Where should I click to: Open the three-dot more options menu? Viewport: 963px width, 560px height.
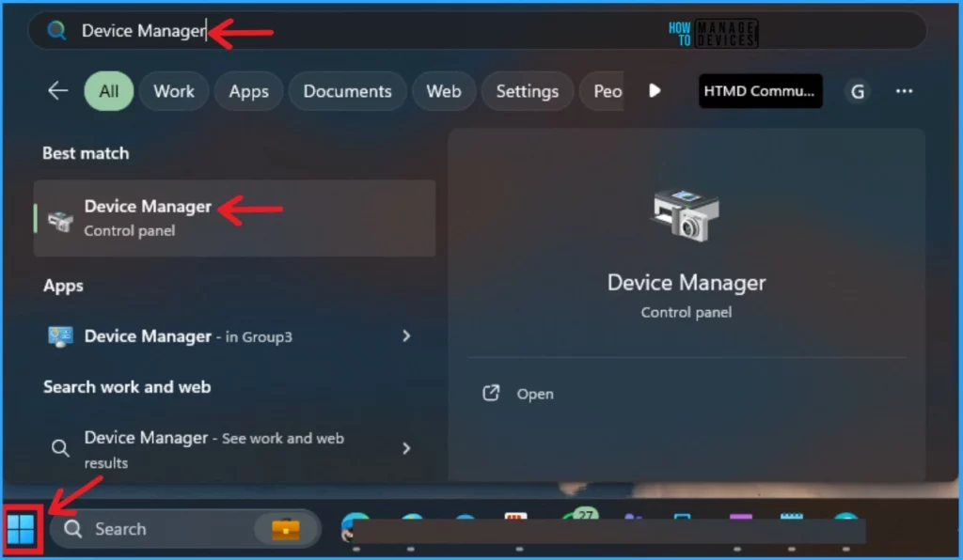(904, 91)
